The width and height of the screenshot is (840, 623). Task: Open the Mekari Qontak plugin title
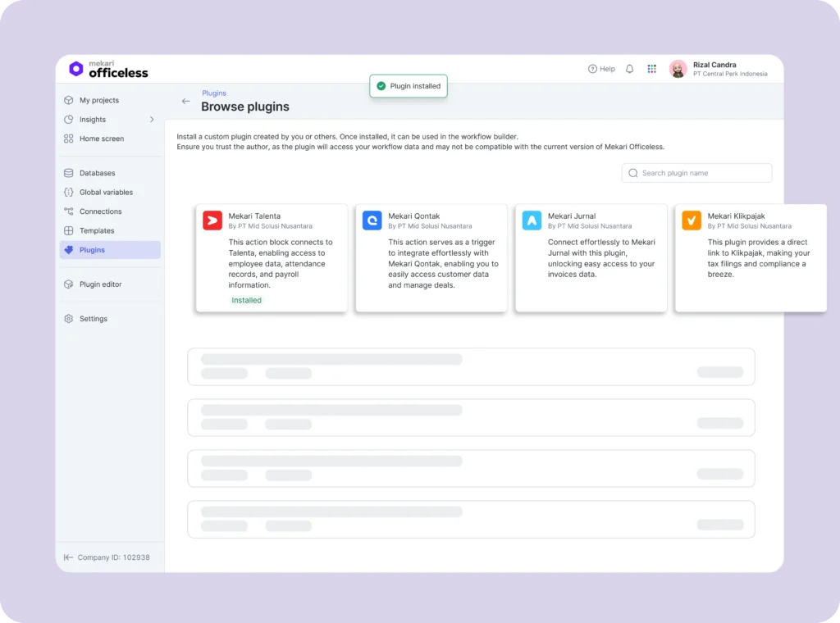pyautogui.click(x=413, y=216)
